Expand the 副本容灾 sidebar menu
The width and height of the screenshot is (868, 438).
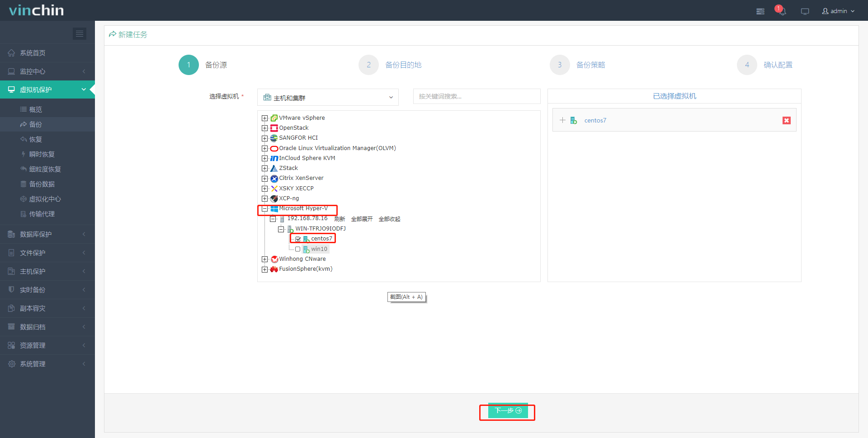click(x=47, y=308)
